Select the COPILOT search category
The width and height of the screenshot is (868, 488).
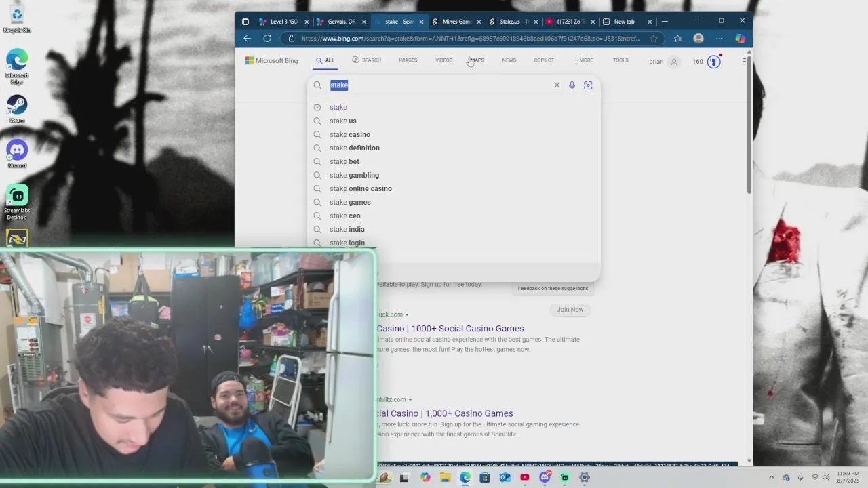tap(544, 60)
